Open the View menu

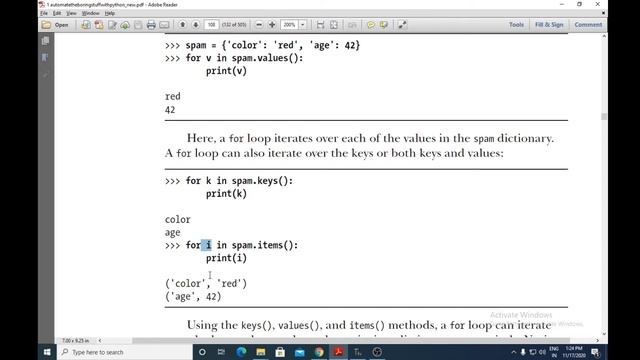(71, 13)
